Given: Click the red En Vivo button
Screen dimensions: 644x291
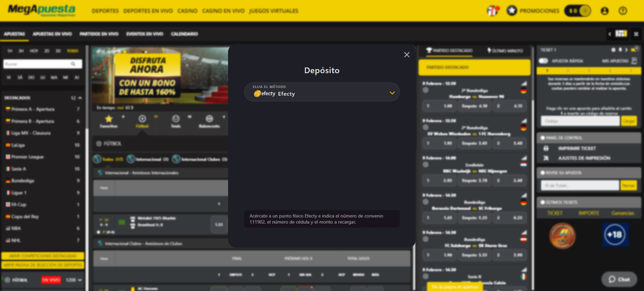Looking at the screenshot, I should pos(51,280).
